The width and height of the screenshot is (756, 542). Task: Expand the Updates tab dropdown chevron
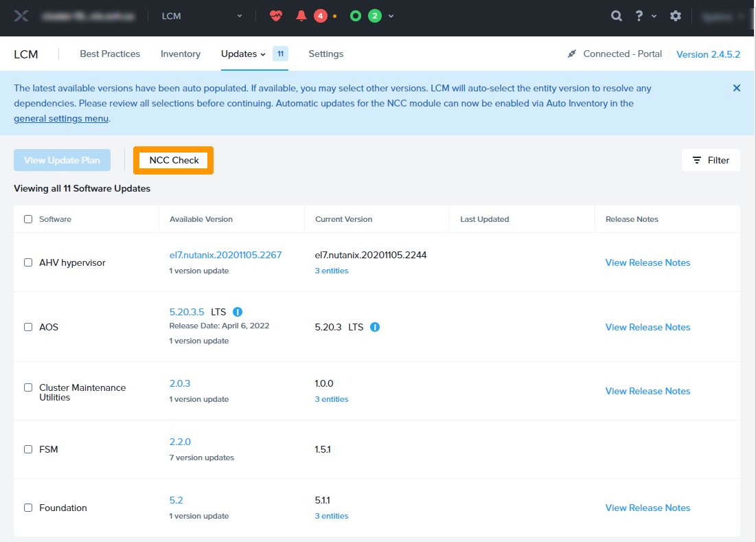[263, 54]
